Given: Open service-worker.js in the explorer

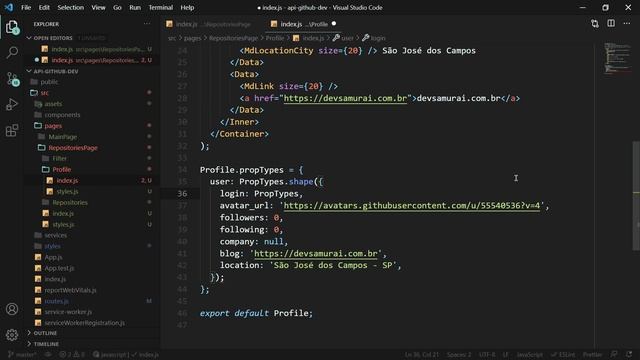Looking at the screenshot, I should click(x=68, y=312).
